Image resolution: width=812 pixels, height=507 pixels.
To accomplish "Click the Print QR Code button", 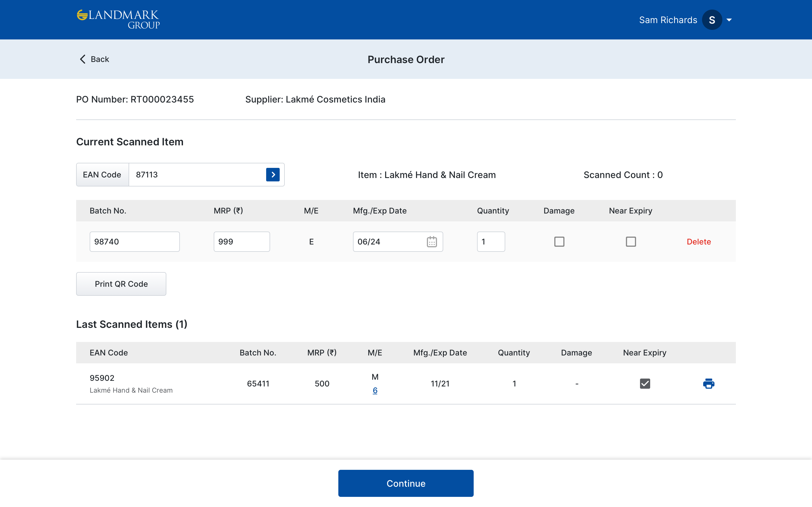I will 121,284.
